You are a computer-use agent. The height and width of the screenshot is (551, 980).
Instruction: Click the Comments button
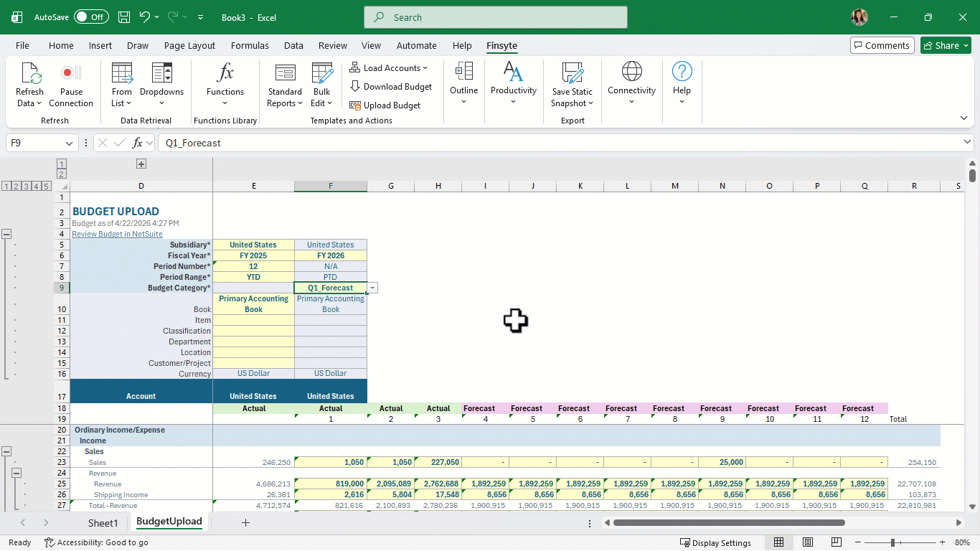coord(882,45)
